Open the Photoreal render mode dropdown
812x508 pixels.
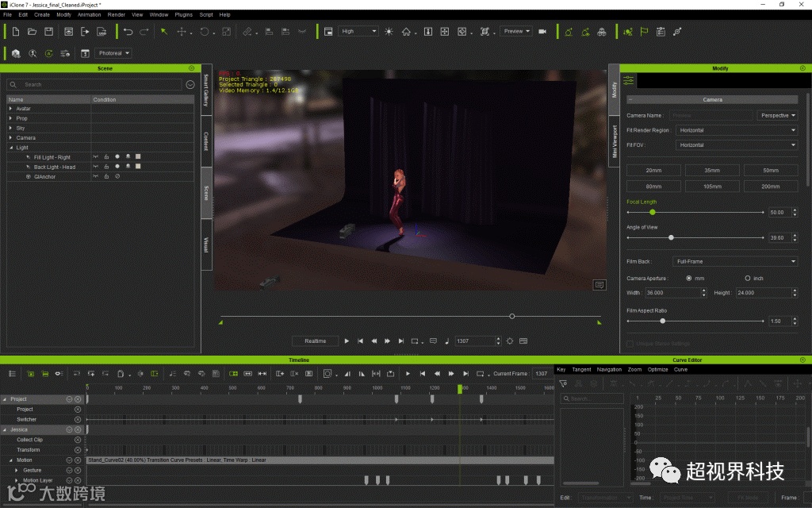113,53
